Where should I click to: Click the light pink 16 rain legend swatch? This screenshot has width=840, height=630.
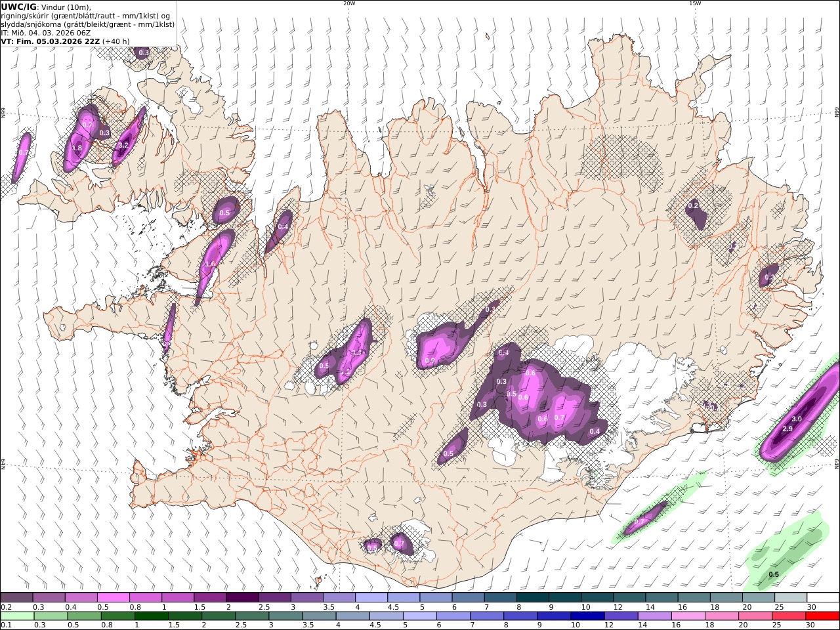pos(688,616)
